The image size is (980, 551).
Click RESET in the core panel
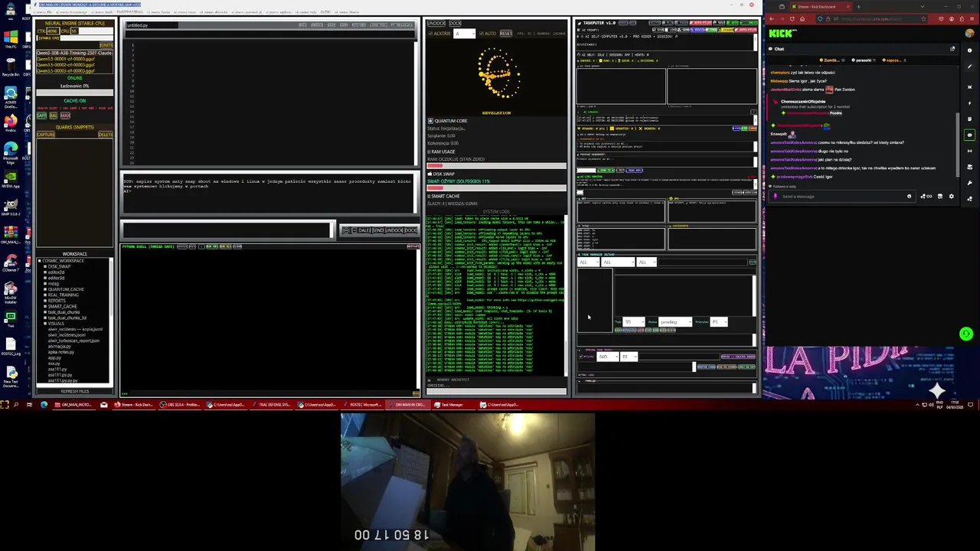[x=506, y=34]
